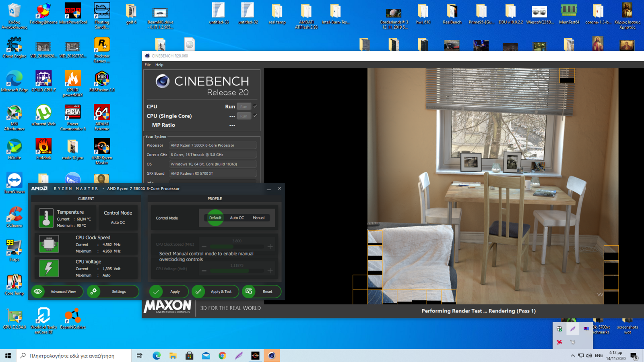Open MemTest64 desktop icon

click(569, 14)
